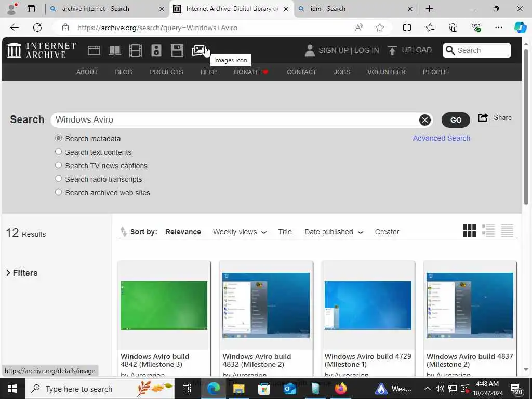
Task: Expand the Filters section
Action: coord(22,273)
